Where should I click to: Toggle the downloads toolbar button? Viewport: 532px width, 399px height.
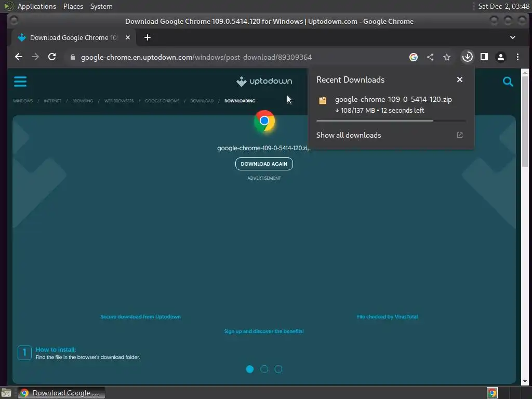[x=467, y=57]
